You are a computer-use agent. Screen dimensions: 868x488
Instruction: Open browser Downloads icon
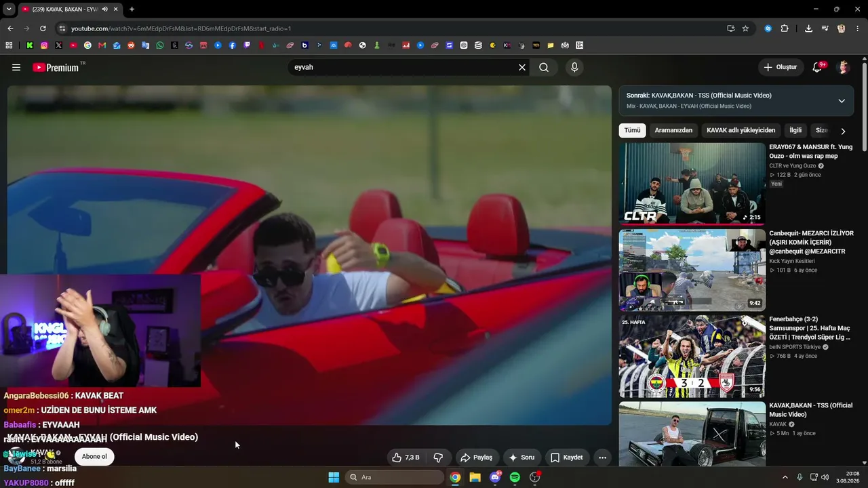(808, 28)
